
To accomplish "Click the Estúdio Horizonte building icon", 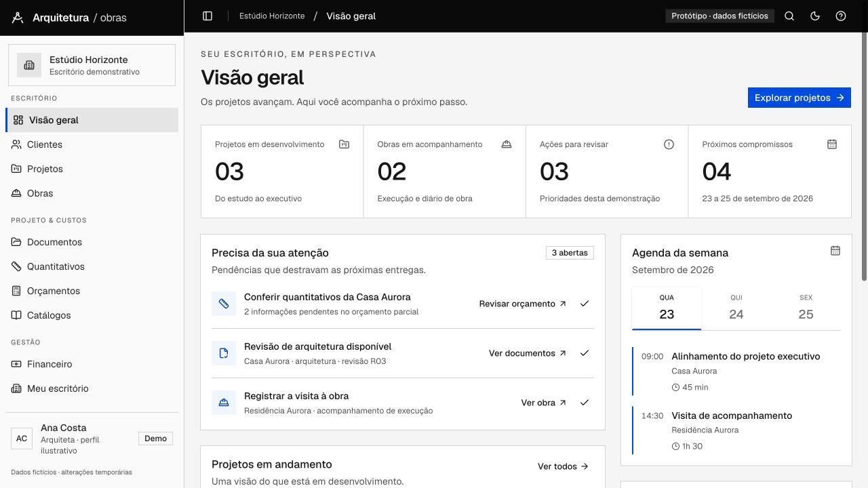I will (29, 65).
